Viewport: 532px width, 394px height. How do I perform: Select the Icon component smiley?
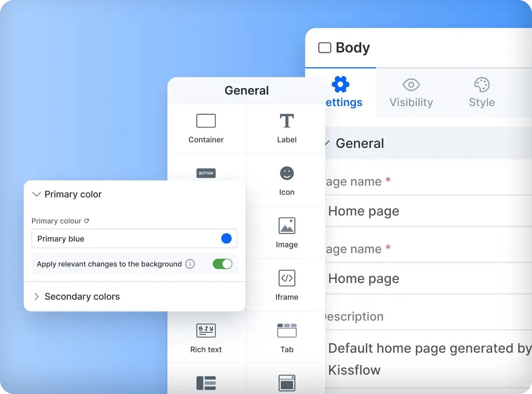click(x=287, y=173)
